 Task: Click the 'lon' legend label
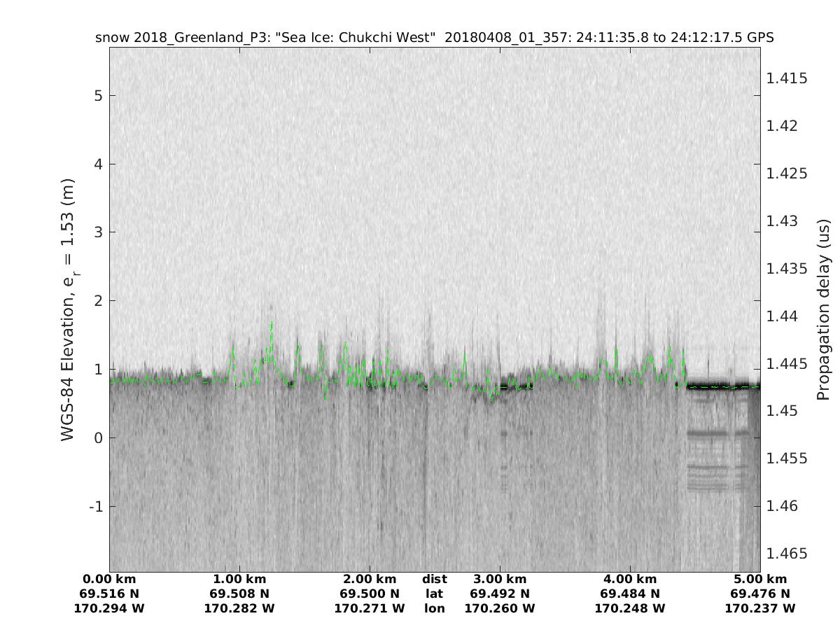[434, 608]
